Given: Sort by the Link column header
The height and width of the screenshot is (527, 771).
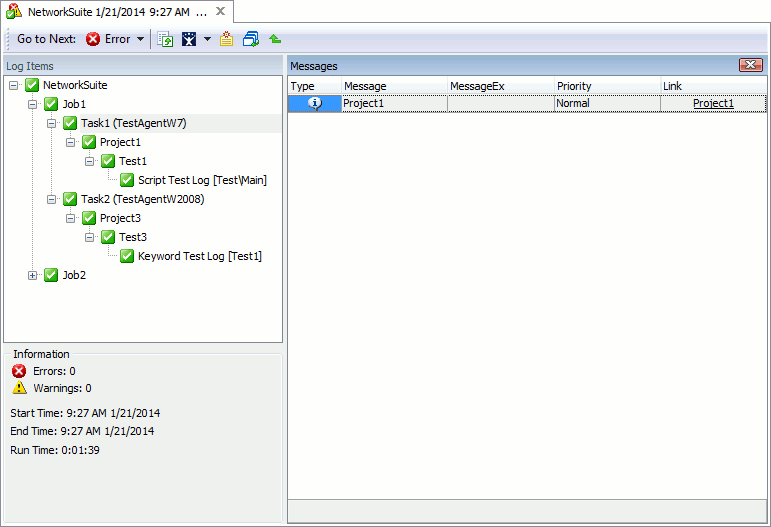Looking at the screenshot, I should [x=714, y=86].
